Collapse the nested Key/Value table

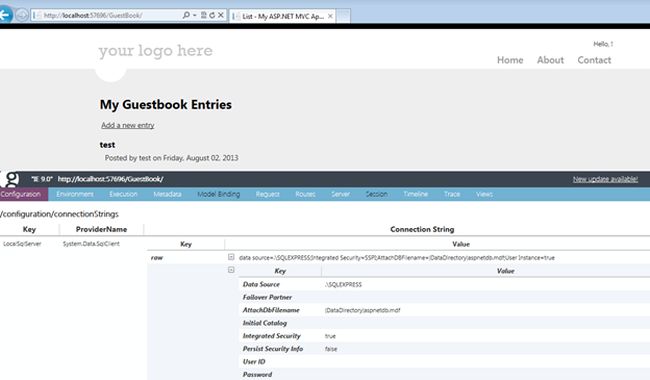(x=231, y=270)
